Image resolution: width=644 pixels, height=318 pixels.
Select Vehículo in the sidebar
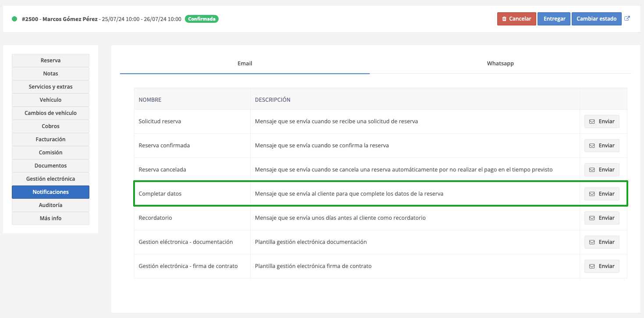pyautogui.click(x=50, y=100)
